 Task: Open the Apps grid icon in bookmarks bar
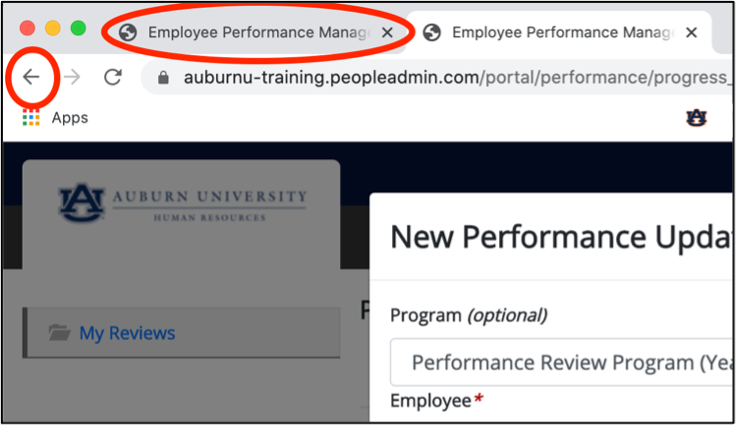tap(31, 118)
